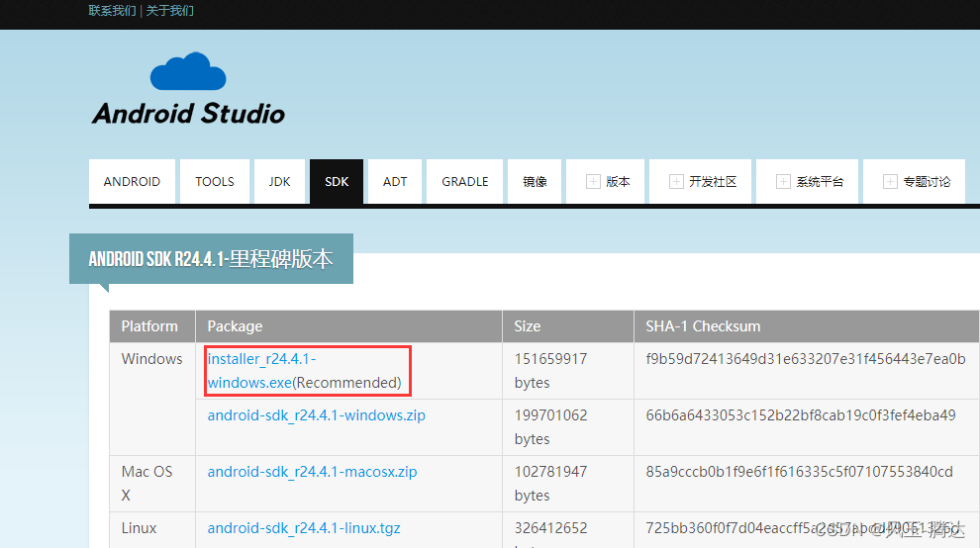The image size is (980, 548).
Task: Expand the 开发社区 plus icon
Action: [676, 181]
